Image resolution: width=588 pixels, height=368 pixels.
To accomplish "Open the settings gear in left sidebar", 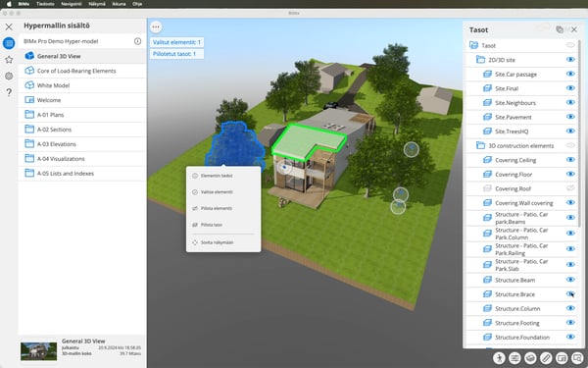I will pos(9,76).
